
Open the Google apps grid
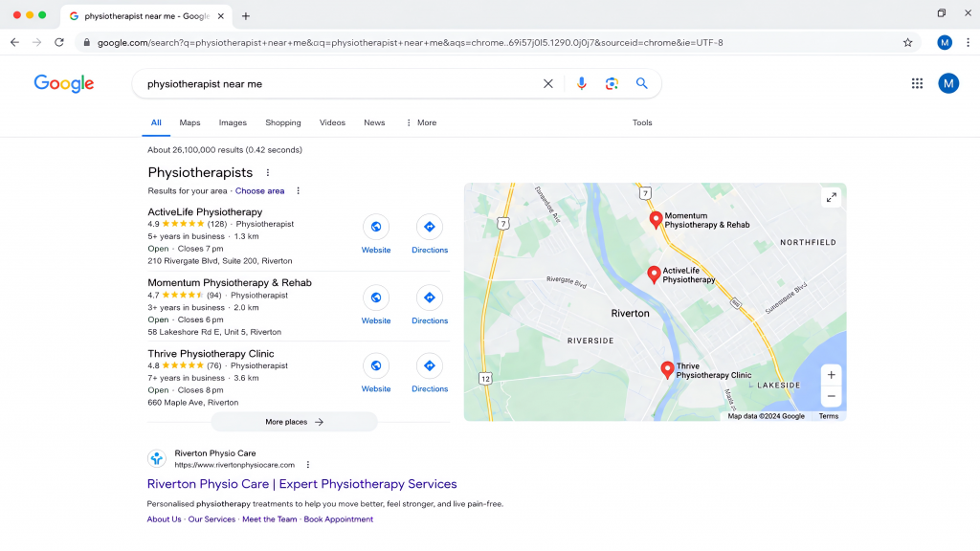(x=917, y=83)
